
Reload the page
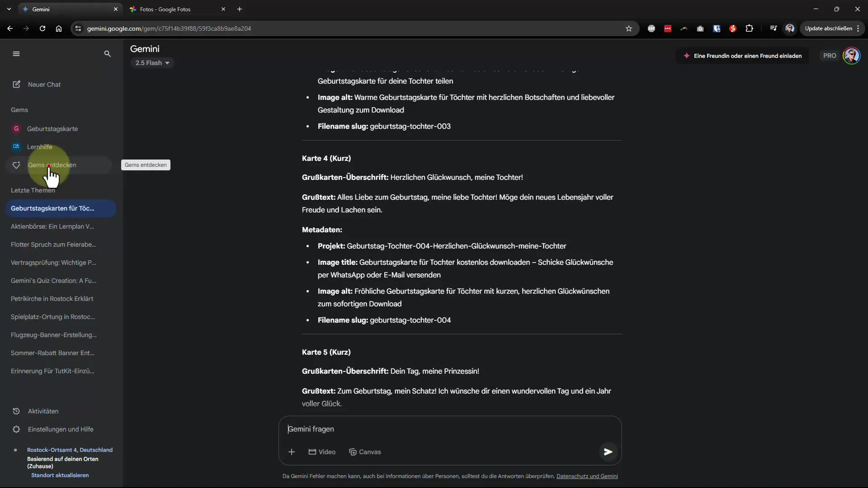[42, 28]
